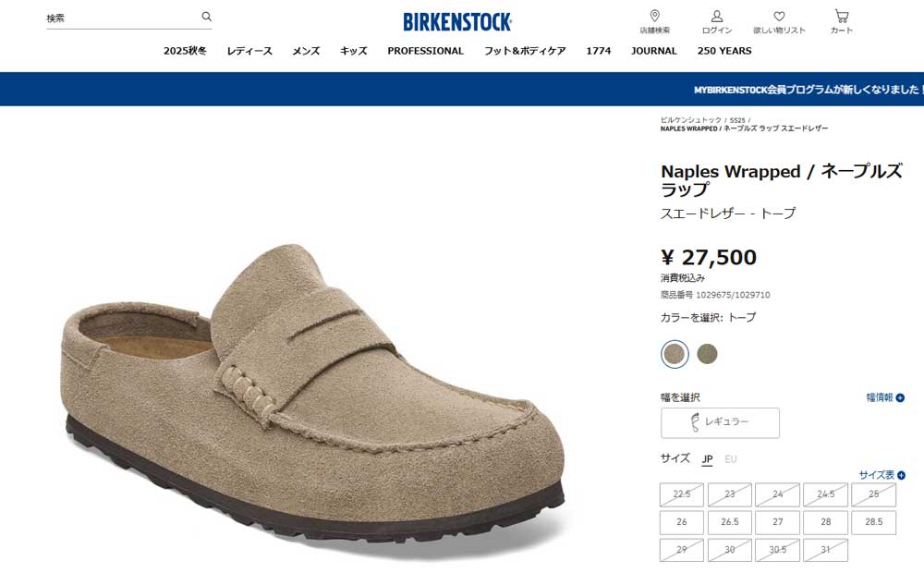Click the login person icon
924x573 pixels.
coord(716,17)
